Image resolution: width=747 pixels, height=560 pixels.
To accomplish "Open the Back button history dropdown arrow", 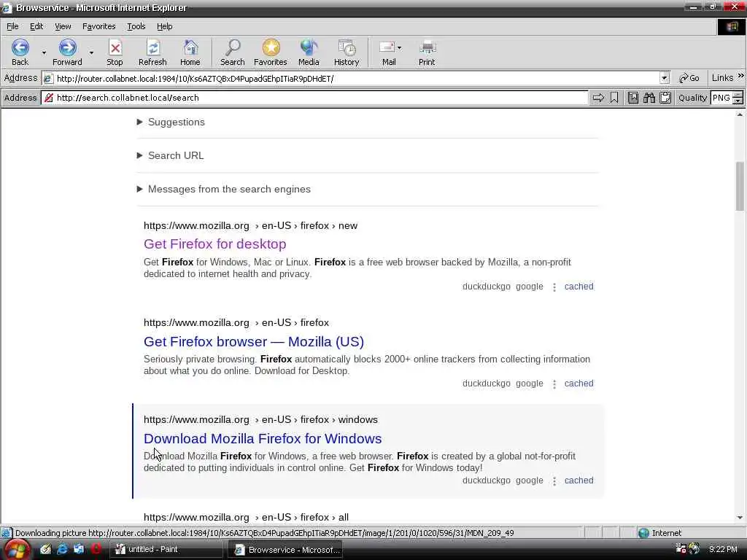I will [x=44, y=52].
